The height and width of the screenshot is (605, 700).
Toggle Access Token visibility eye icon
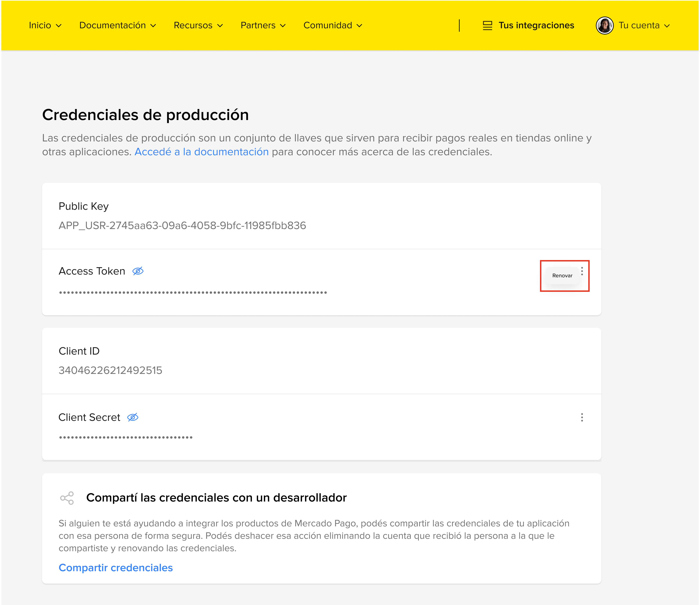(138, 271)
